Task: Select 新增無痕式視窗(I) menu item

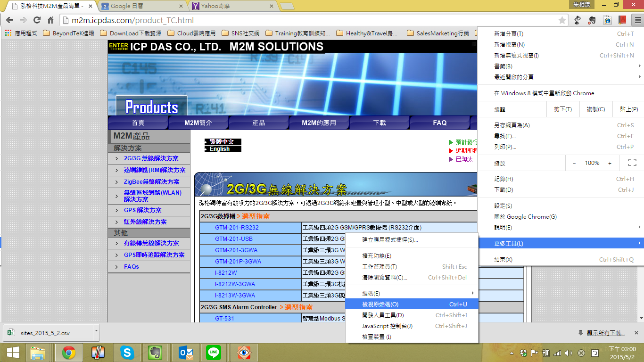Action: pyautogui.click(x=561, y=55)
